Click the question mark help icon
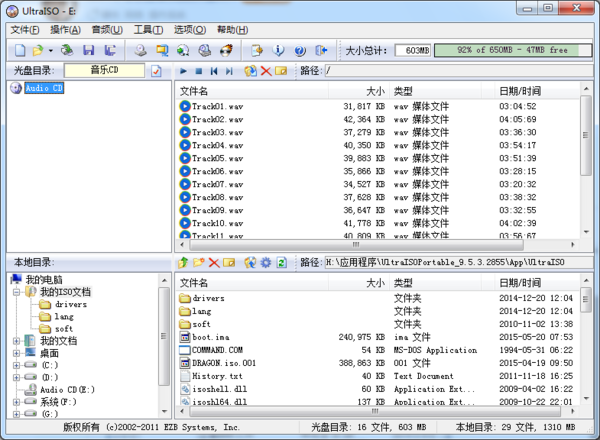600x440 pixels. click(x=300, y=50)
